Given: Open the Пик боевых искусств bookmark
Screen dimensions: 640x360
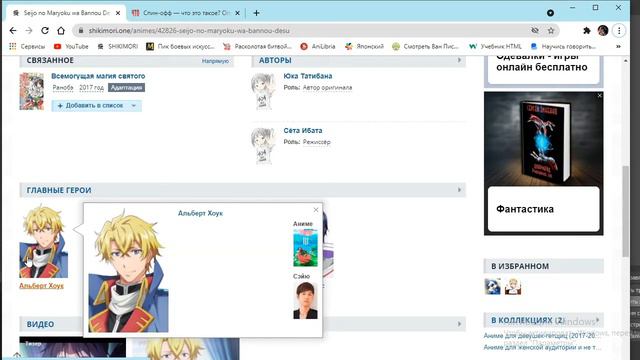Looking at the screenshot, I should pos(180,47).
